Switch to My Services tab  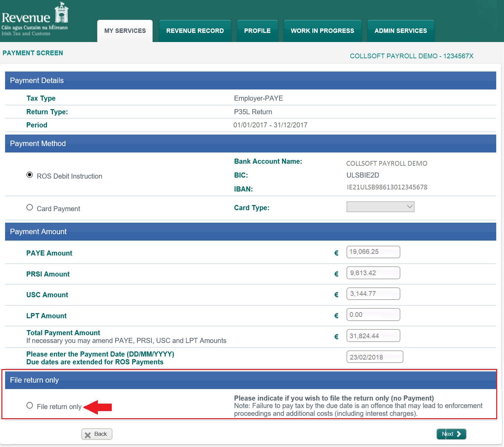coord(125,31)
